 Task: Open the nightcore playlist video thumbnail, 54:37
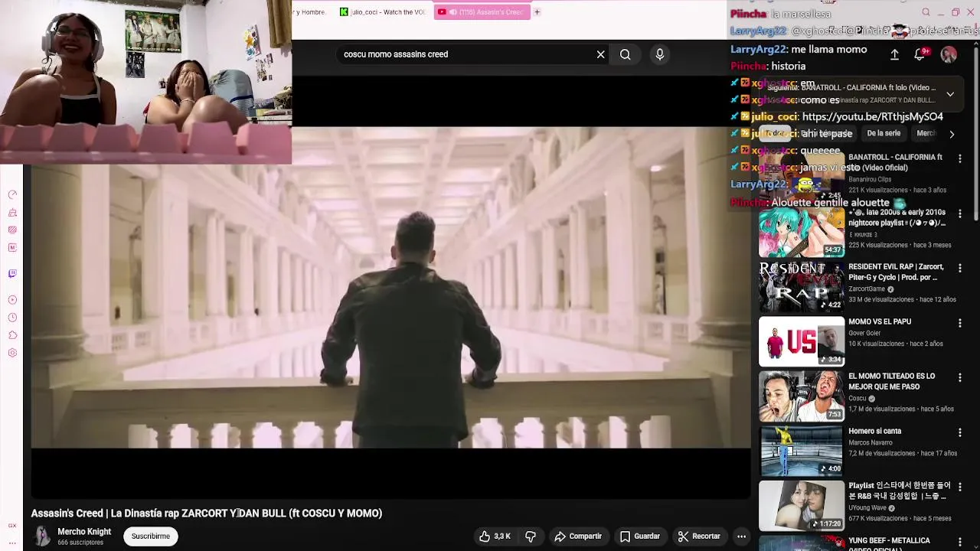(802, 232)
